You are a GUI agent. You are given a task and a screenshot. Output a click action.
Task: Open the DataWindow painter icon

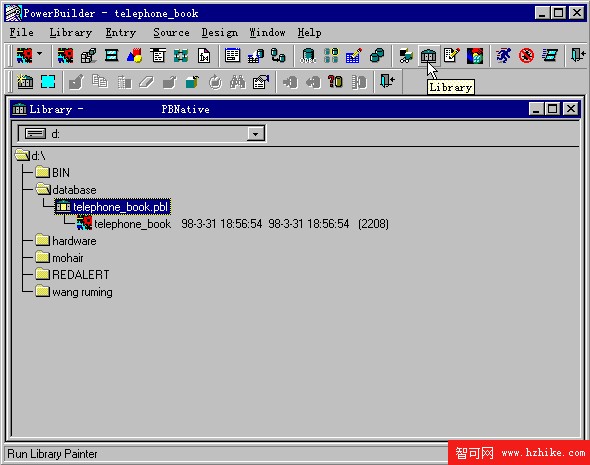(233, 56)
